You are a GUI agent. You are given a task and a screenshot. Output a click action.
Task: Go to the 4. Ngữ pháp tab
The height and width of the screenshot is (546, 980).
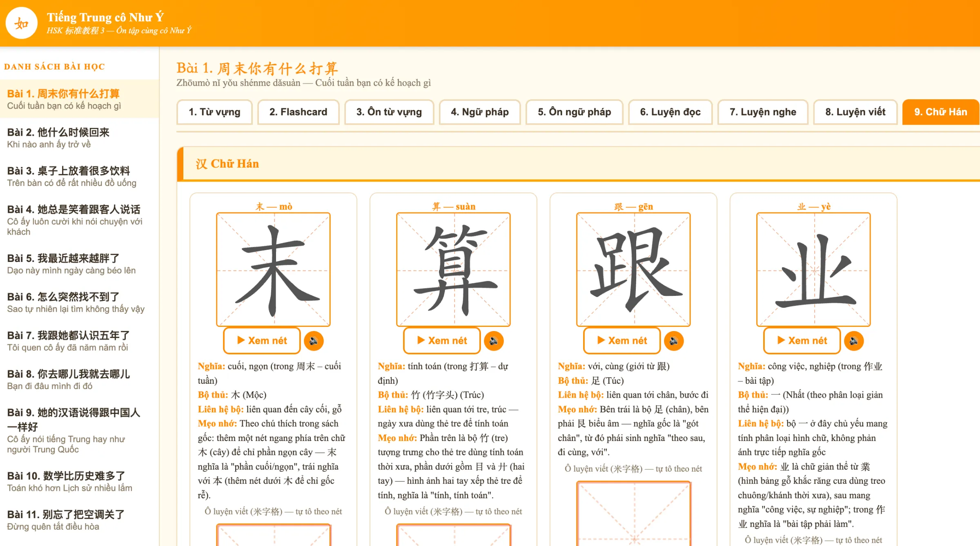pos(480,112)
